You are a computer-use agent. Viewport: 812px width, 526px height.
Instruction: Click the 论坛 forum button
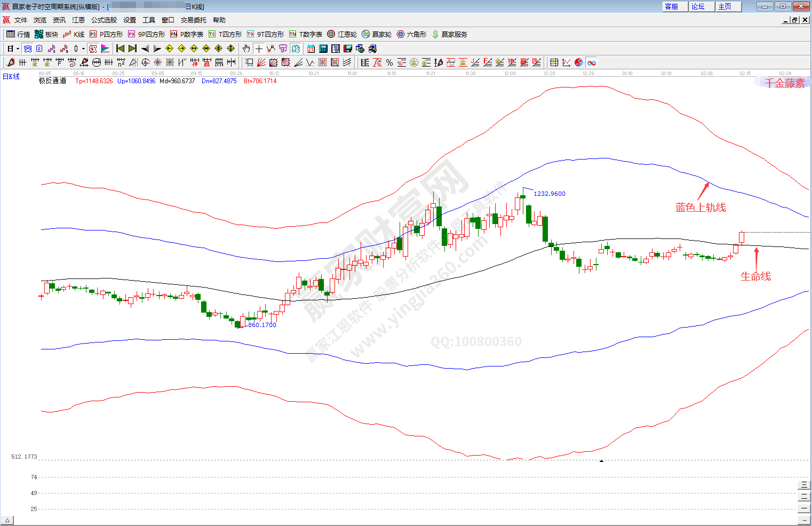pos(698,6)
